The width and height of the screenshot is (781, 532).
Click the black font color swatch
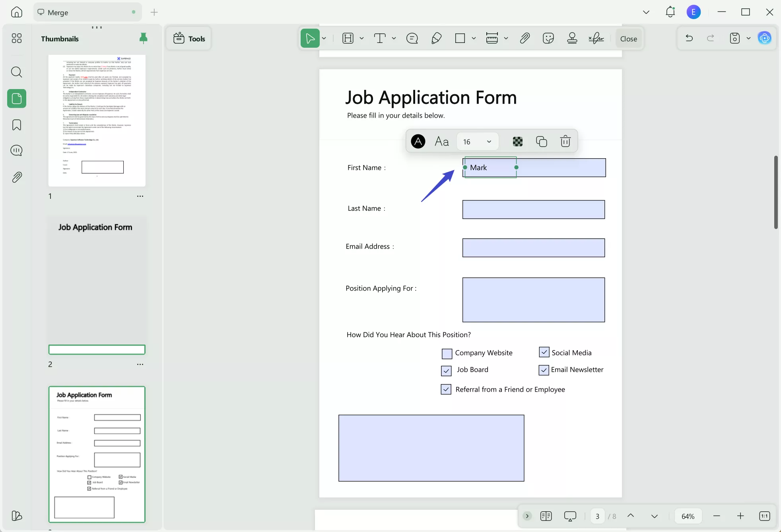pyautogui.click(x=418, y=141)
